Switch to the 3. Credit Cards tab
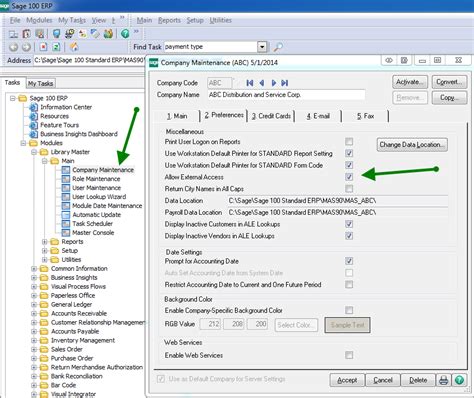Viewport: 474px width, 398px height. click(271, 116)
